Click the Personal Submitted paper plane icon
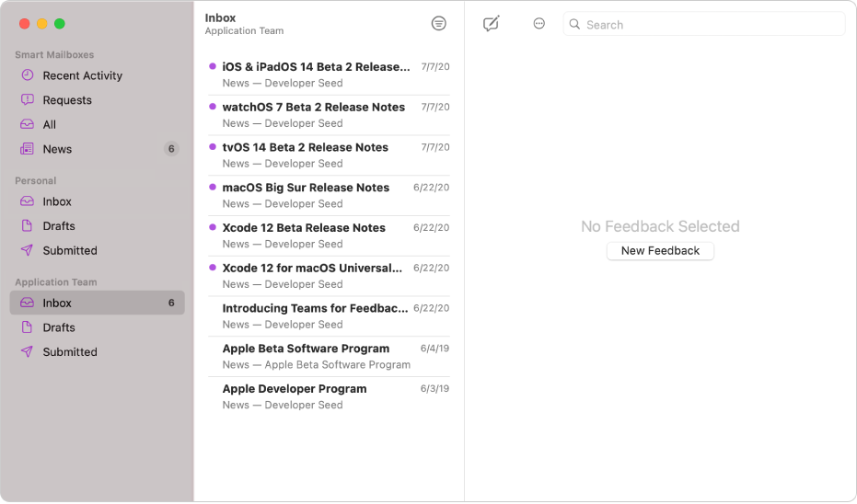This screenshot has width=857, height=504. (x=28, y=250)
